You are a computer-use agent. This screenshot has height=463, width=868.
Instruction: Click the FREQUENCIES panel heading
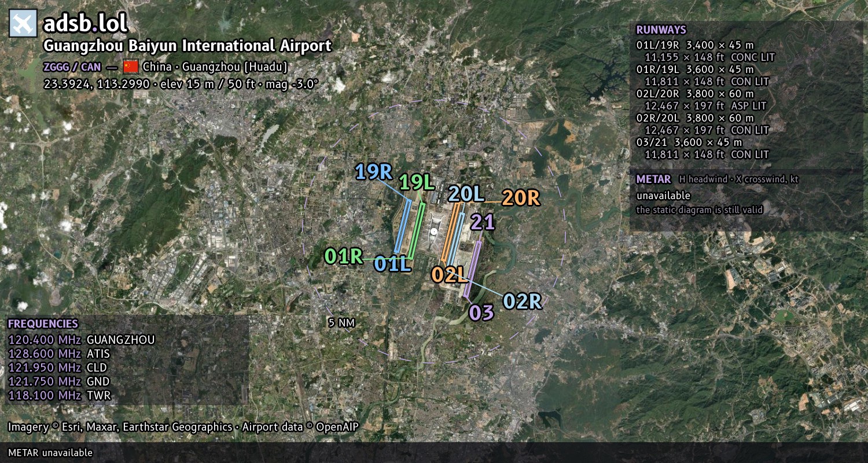[x=43, y=324]
